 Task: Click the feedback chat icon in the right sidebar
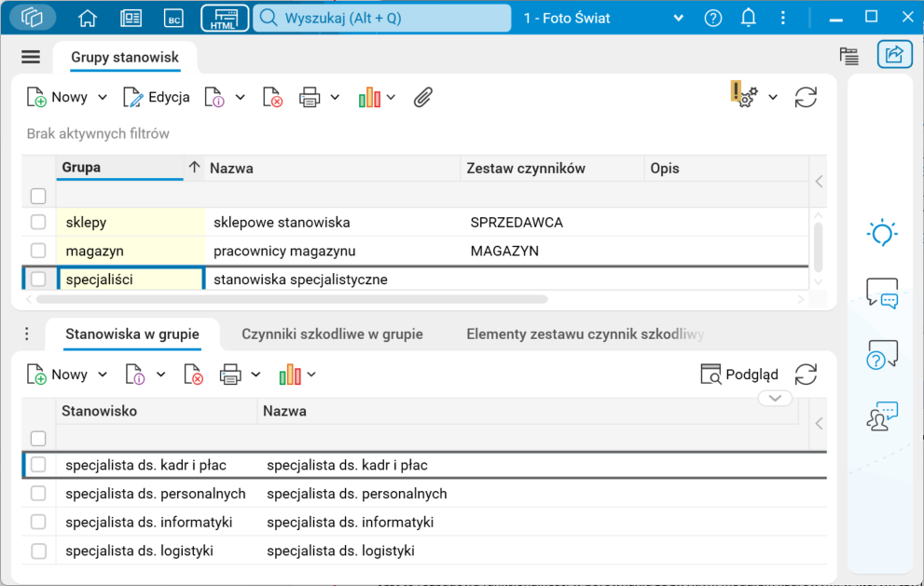(x=880, y=293)
